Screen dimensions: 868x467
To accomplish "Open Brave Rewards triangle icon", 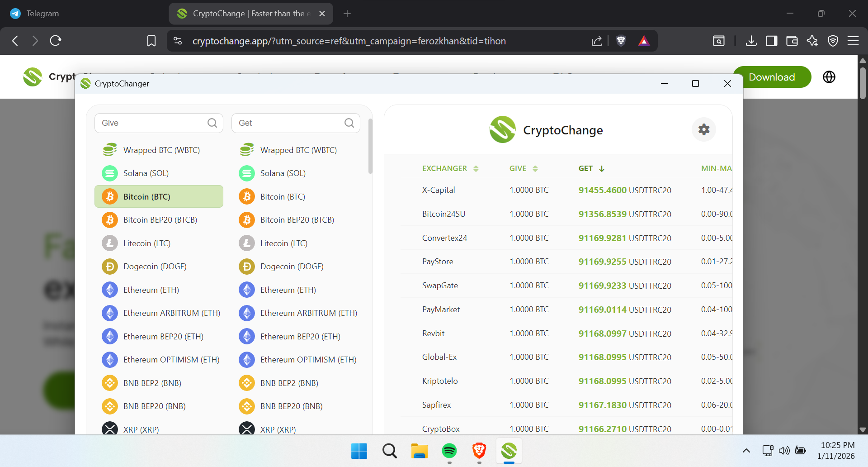I will pyautogui.click(x=644, y=41).
